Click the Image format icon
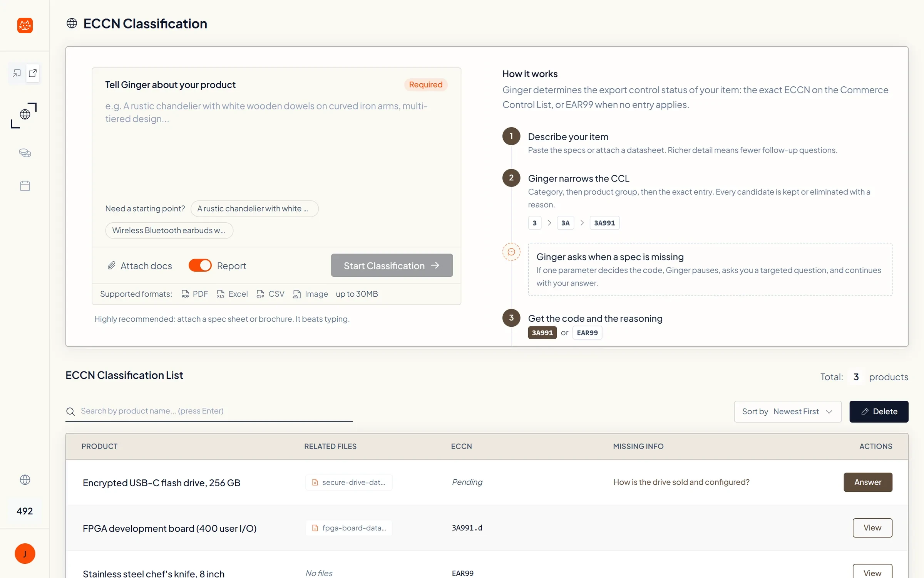The height and width of the screenshot is (578, 924). pyautogui.click(x=296, y=294)
